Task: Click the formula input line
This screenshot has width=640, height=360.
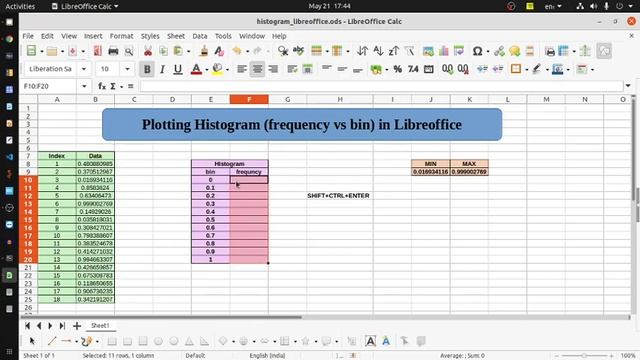Action: [381, 86]
